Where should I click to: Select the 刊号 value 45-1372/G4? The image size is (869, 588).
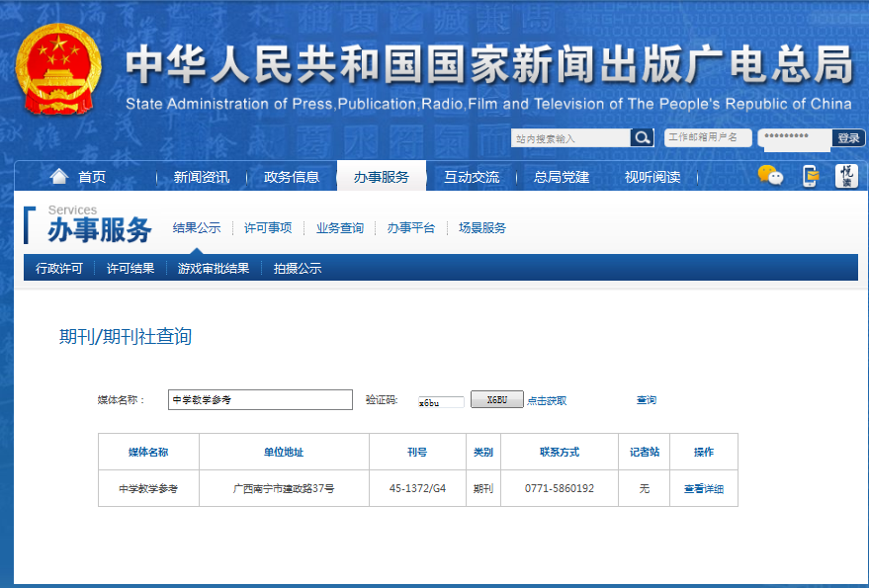417,489
